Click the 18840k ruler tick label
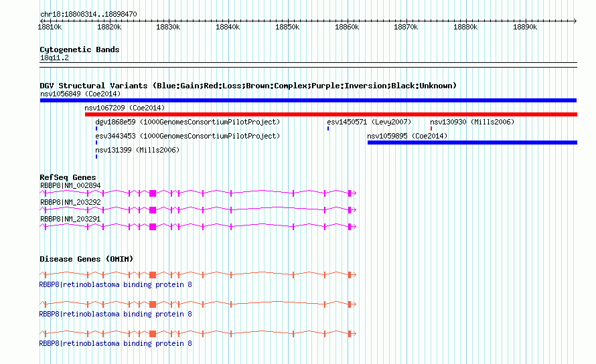The image size is (596, 364). pos(228,27)
